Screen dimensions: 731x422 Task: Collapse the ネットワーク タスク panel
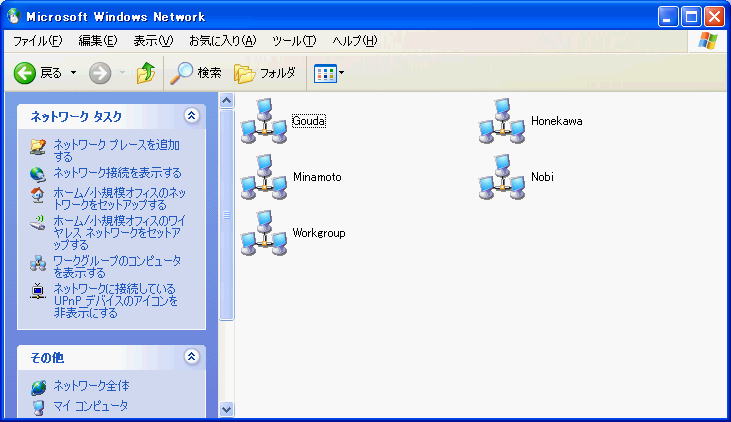[x=191, y=116]
